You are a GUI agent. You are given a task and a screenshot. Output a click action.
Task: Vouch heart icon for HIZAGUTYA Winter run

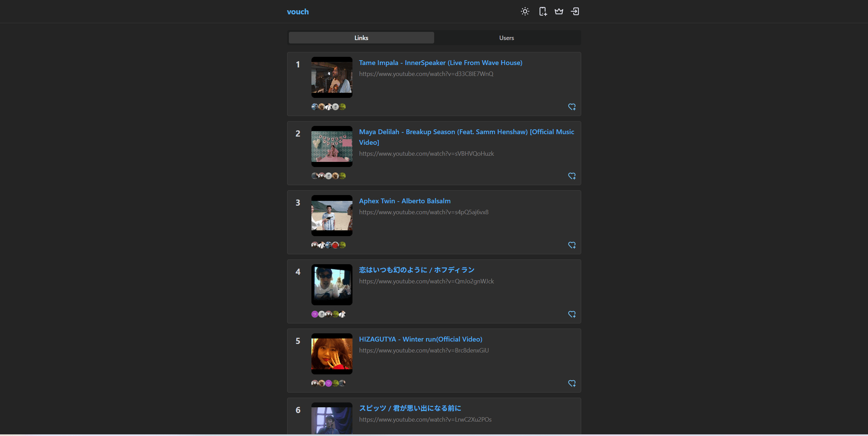tap(572, 383)
